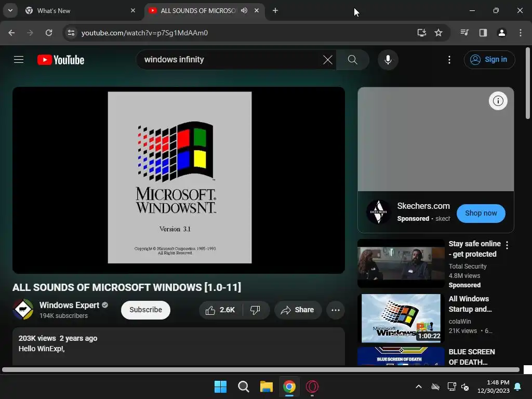Click the address bar URL
This screenshot has height=399, width=532.
(x=144, y=33)
